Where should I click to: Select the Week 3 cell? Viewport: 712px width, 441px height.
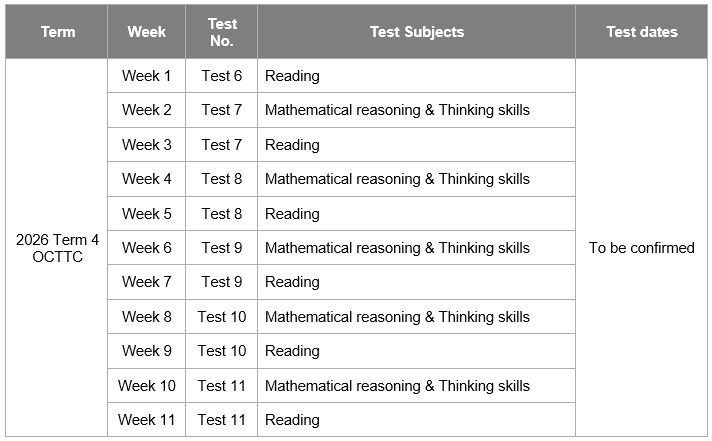(146, 145)
